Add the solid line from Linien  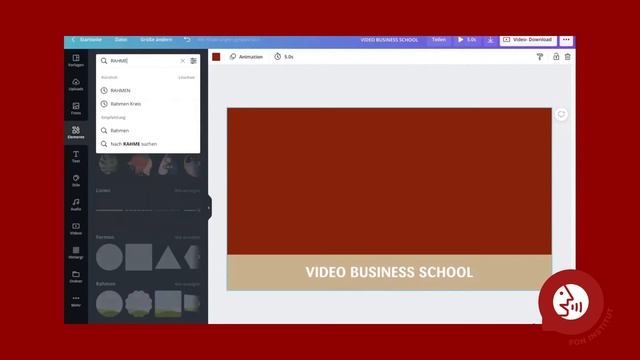tap(109, 210)
